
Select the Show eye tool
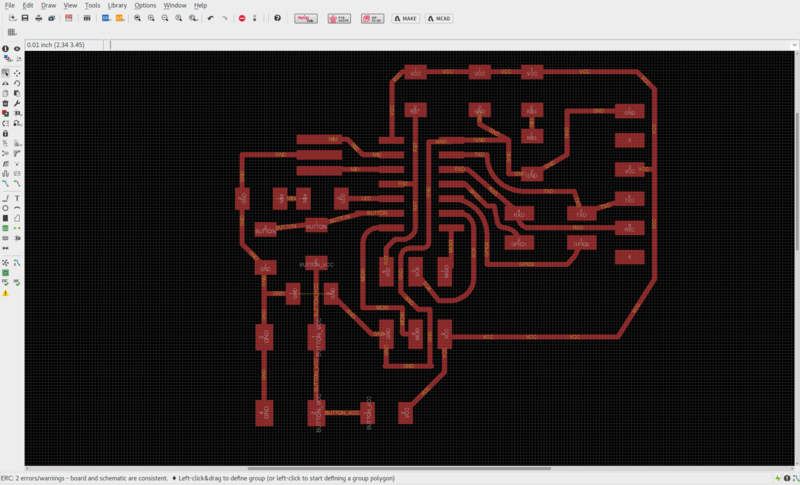(17, 48)
